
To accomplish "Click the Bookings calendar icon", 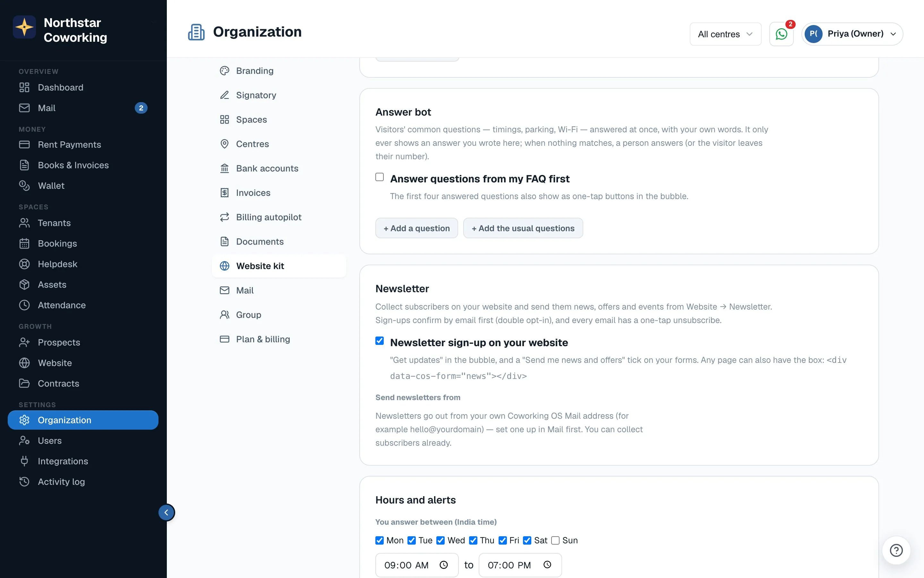I will pos(24,243).
